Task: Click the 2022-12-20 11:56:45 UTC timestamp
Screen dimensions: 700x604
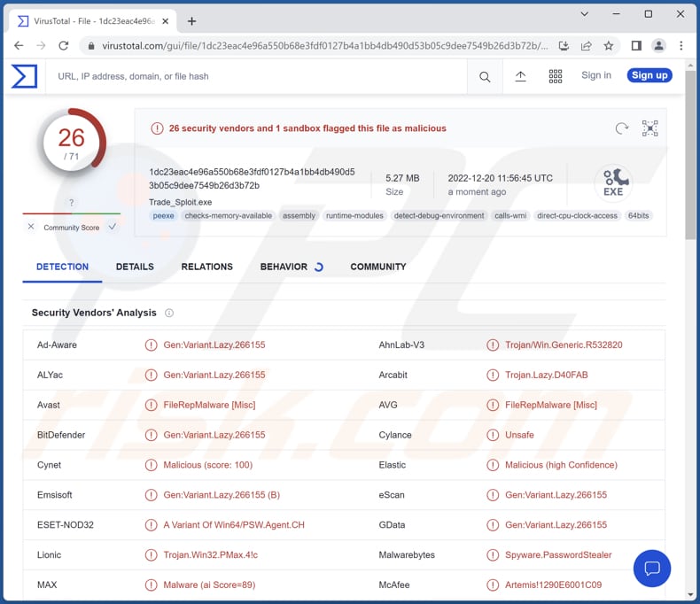Action: (x=500, y=178)
